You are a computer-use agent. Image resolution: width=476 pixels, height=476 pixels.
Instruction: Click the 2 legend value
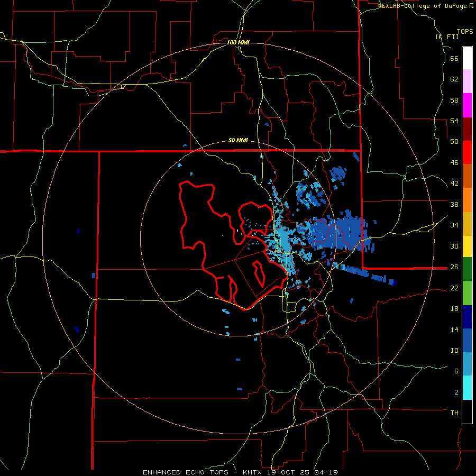click(456, 392)
